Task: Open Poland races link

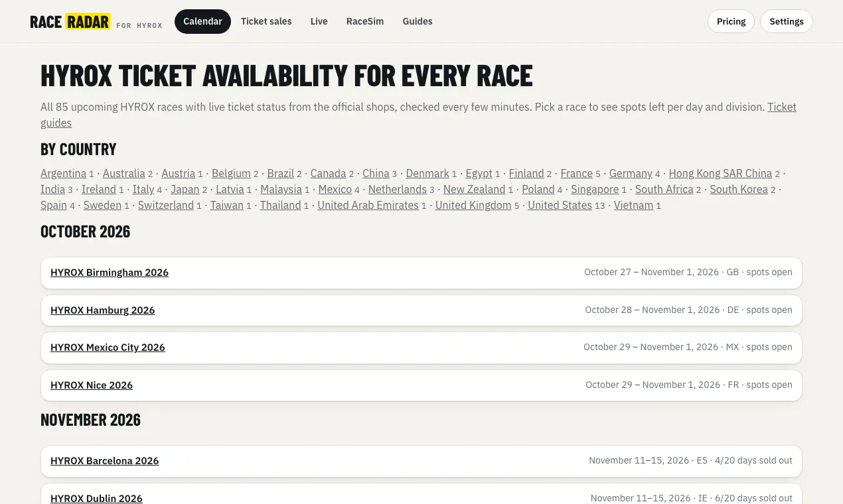Action: point(538,189)
